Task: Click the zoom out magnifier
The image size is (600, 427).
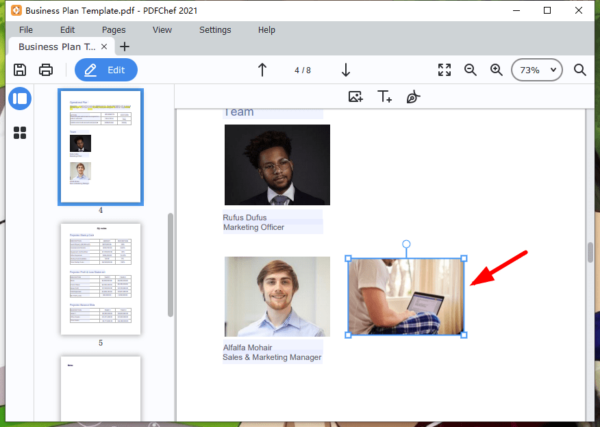Action: click(x=470, y=70)
